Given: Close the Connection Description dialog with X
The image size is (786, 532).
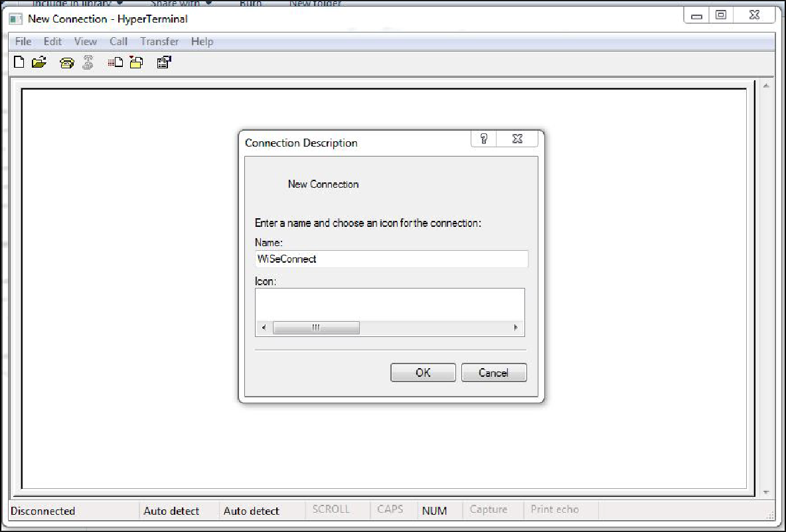Looking at the screenshot, I should 518,139.
